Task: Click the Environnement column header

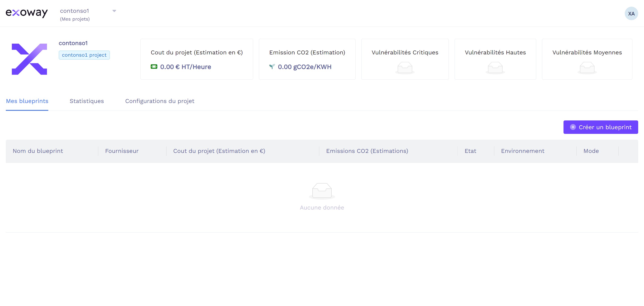Action: pyautogui.click(x=523, y=151)
